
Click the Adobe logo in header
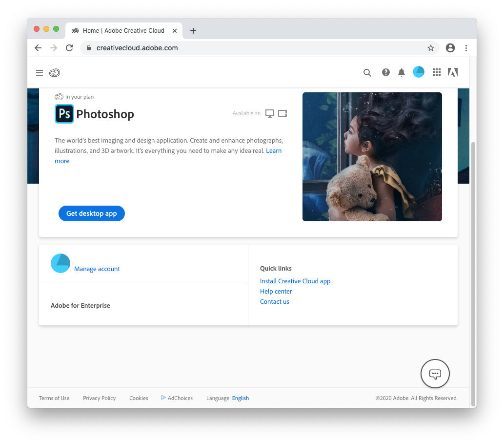(453, 72)
